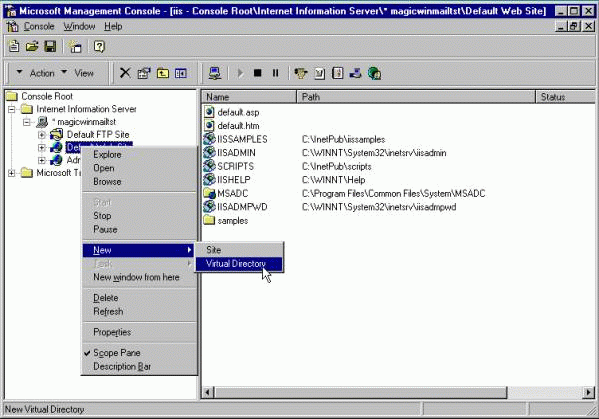Collapse the Internet Information Server node
The image size is (599, 419).
(x=11, y=110)
